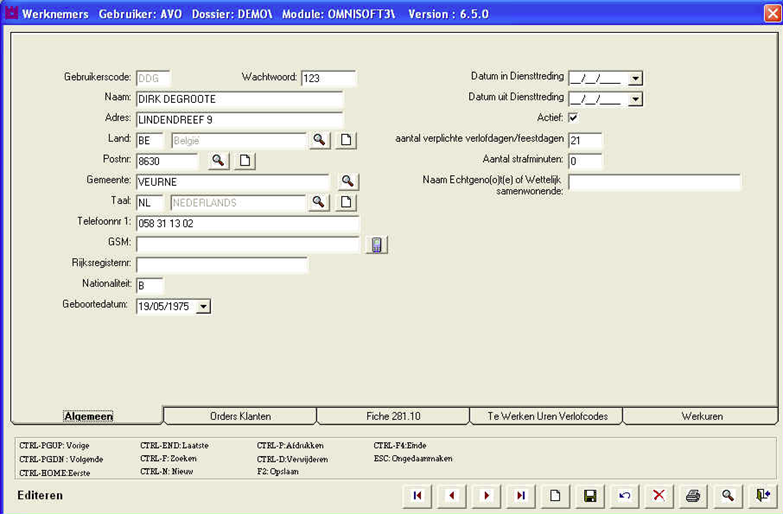Switch to the Orders Klanten tab
Image resolution: width=783 pixels, height=514 pixels.
coord(240,416)
